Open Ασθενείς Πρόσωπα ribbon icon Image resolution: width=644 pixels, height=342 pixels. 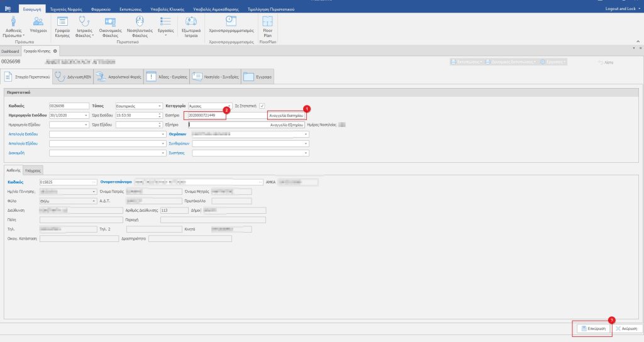click(x=13, y=24)
